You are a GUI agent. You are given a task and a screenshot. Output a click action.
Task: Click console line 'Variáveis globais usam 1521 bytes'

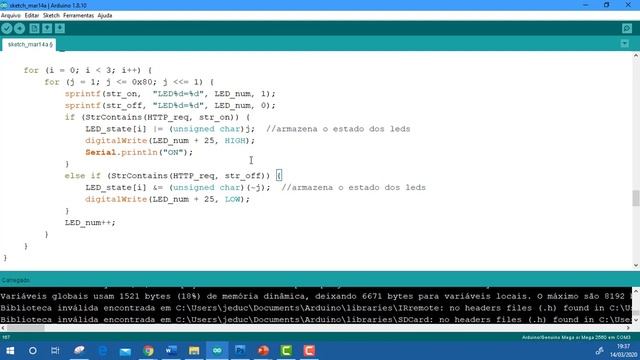tap(316, 296)
